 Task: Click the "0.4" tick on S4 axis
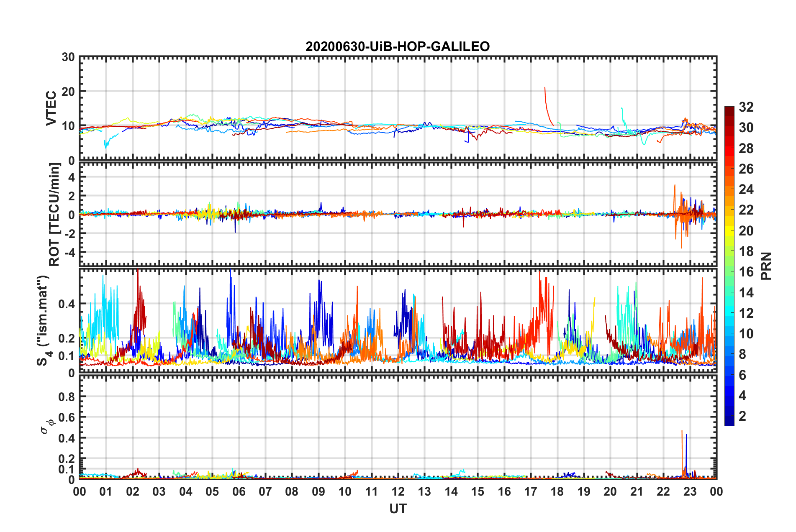pyautogui.click(x=67, y=304)
